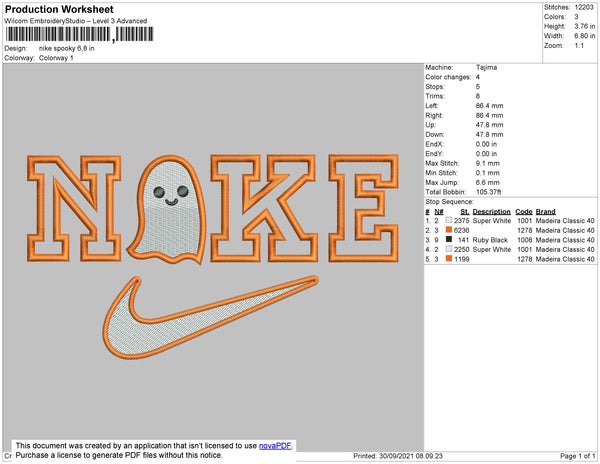Click the 'St.' column header

pyautogui.click(x=465, y=212)
